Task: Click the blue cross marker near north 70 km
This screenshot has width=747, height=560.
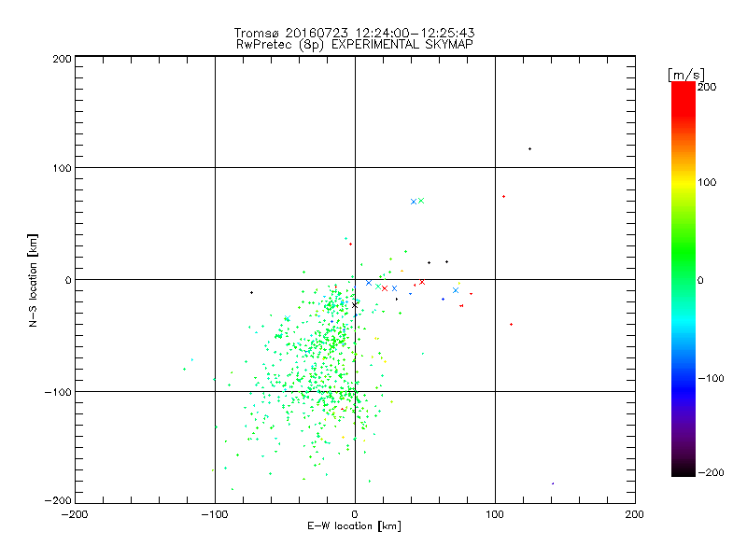Action: coord(414,202)
